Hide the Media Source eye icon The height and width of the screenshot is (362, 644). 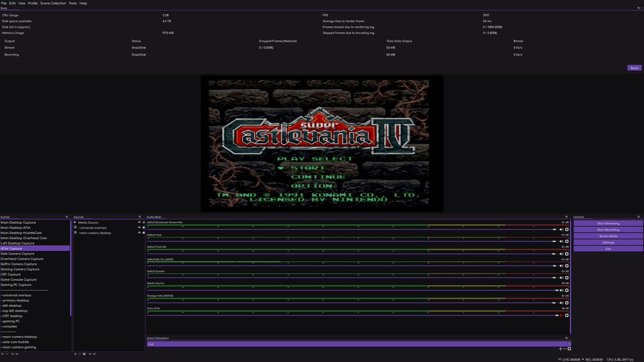click(139, 222)
